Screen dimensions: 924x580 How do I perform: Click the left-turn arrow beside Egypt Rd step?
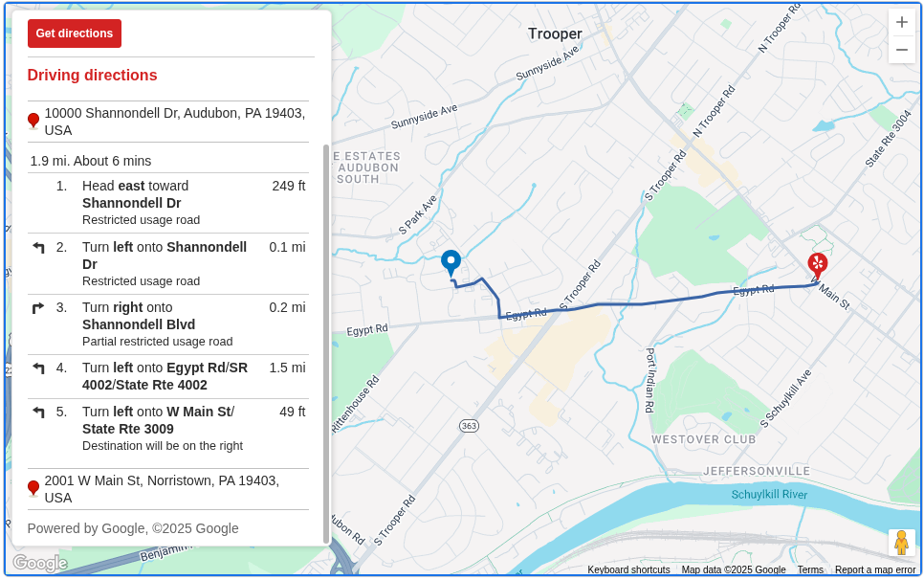[x=38, y=368]
